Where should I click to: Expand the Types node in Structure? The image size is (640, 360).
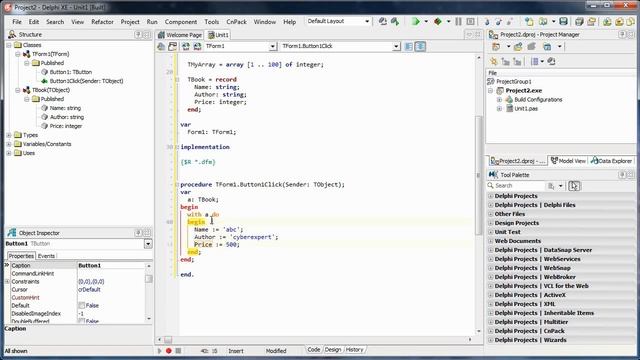point(9,135)
